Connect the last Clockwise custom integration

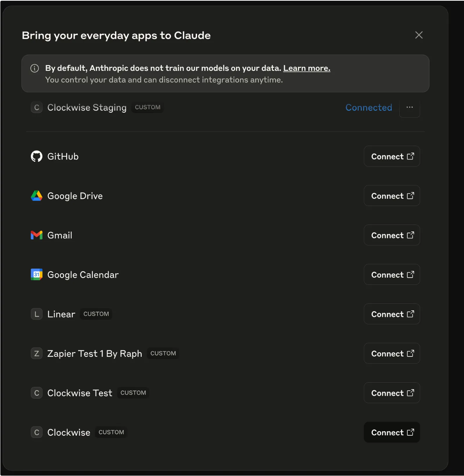392,432
